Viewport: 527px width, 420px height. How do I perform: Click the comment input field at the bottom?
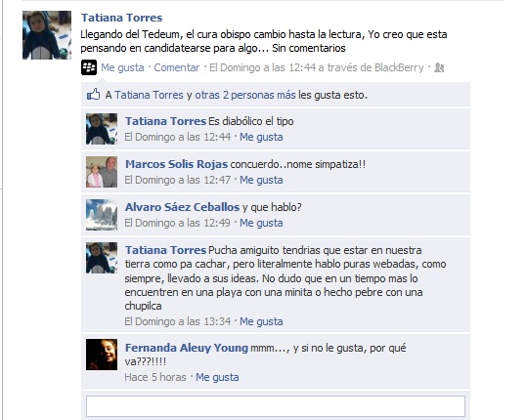[x=276, y=406]
